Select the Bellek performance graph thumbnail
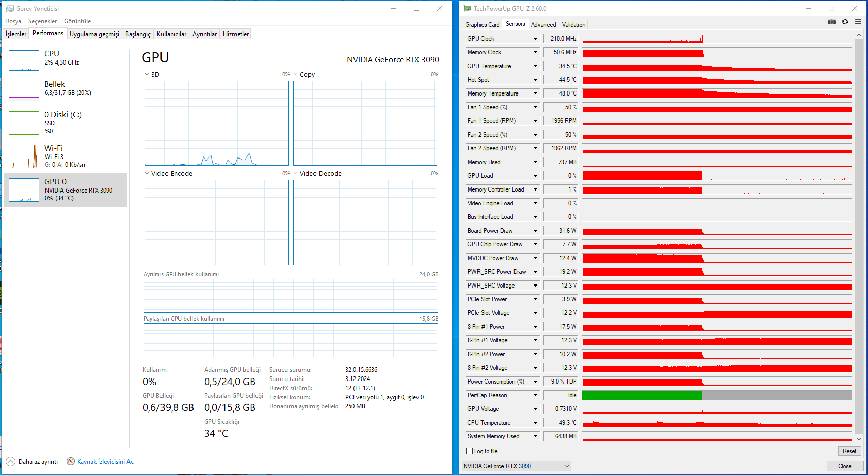 click(24, 91)
